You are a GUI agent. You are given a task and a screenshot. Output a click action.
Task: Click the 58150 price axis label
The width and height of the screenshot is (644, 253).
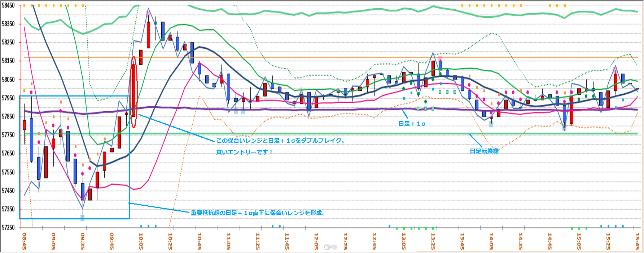(x=8, y=61)
